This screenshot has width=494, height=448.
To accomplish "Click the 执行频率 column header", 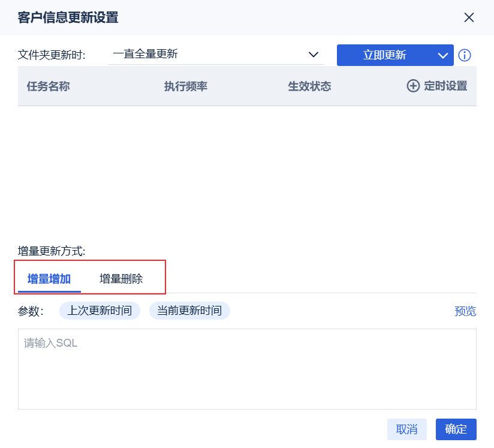I will pos(186,86).
